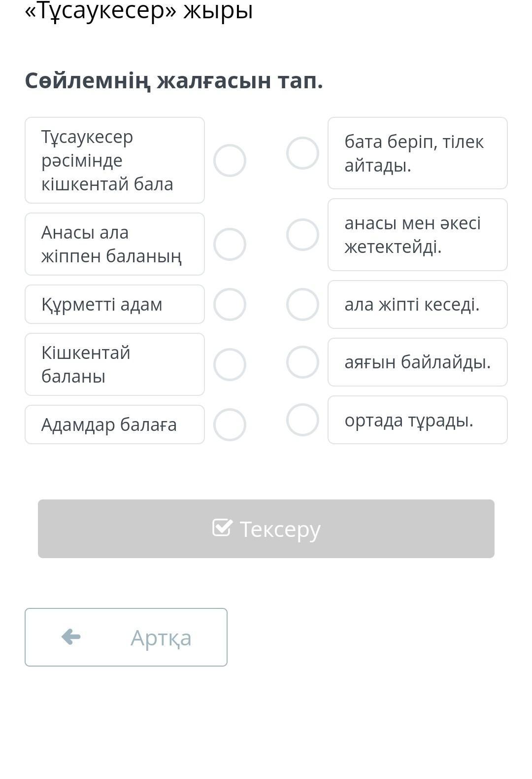Image resolution: width=532 pixels, height=779 pixels.
Task: Go back with the Артқа button
Action: point(126,637)
